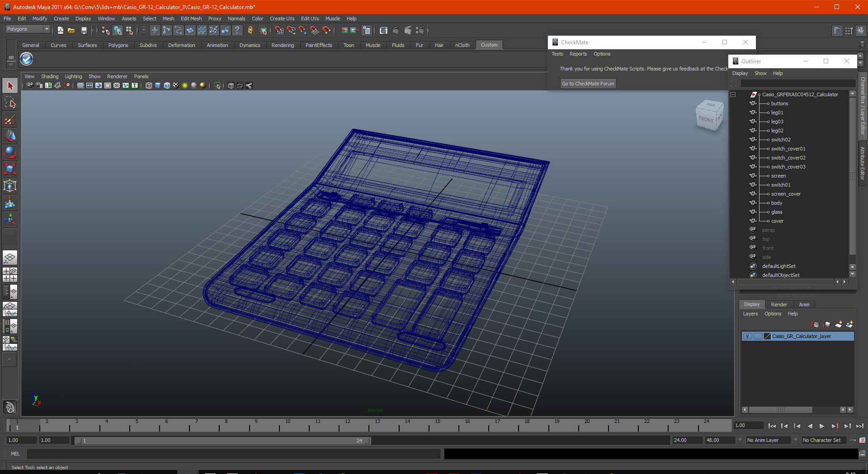Select the screen_cover node in Outliner
This screenshot has height=474, width=868.
click(786, 194)
